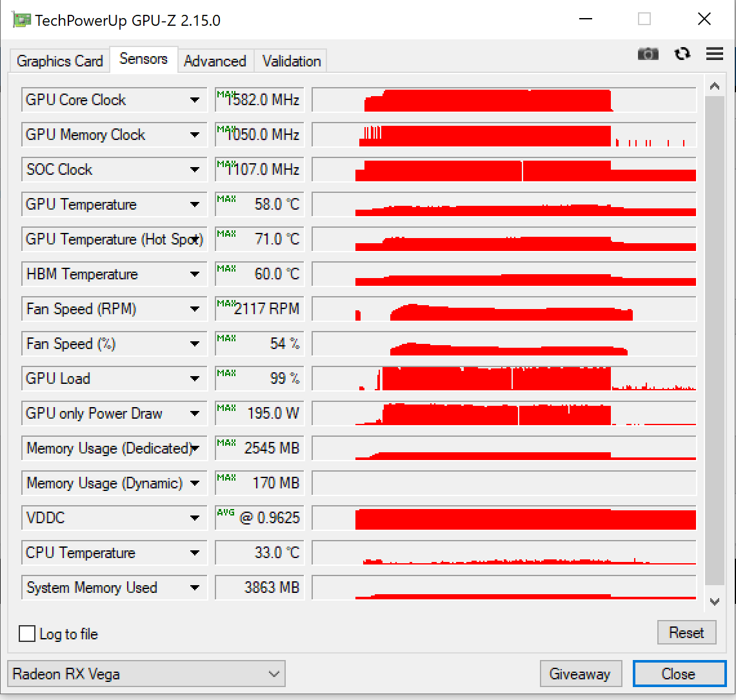The image size is (736, 700).
Task: Open the HBM Temperature sensor dropdown
Action: point(194,274)
